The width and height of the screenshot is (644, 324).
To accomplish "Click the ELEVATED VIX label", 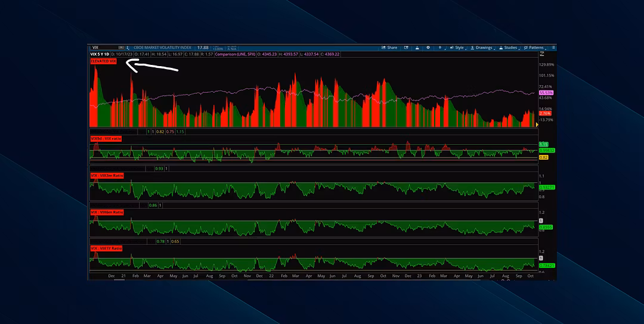I will (x=104, y=61).
